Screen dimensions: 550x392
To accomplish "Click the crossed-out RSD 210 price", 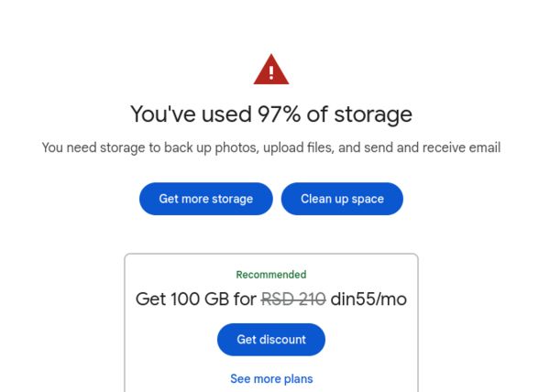I will (293, 299).
